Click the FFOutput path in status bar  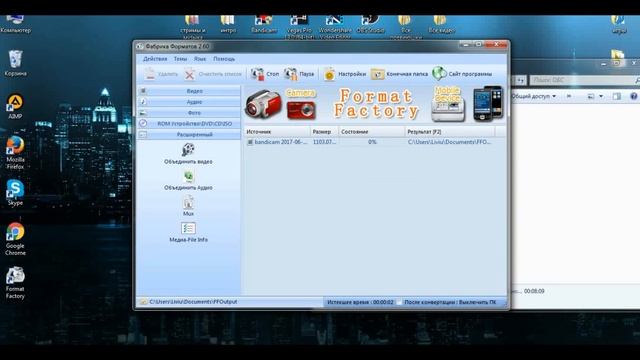tap(193, 302)
